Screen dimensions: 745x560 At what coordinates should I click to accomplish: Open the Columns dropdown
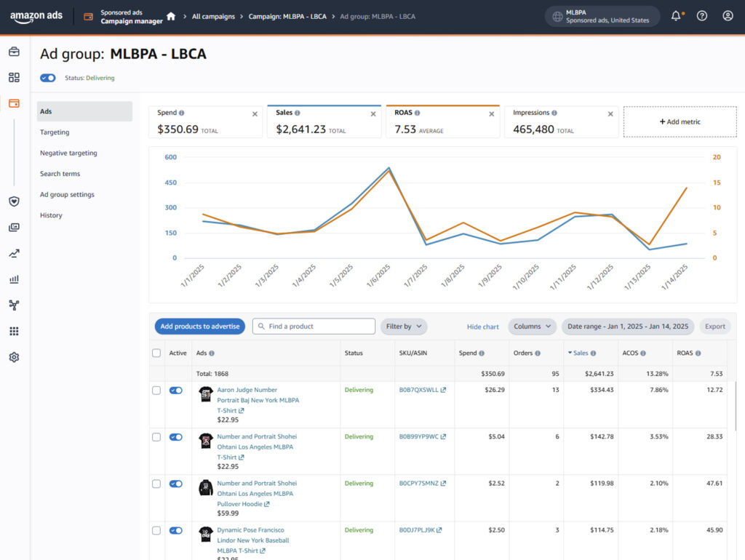click(532, 327)
